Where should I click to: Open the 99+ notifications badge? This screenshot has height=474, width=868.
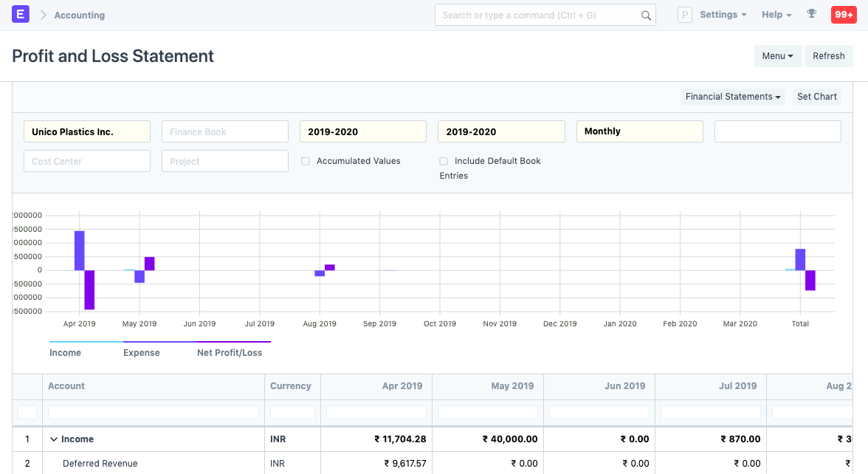844,15
